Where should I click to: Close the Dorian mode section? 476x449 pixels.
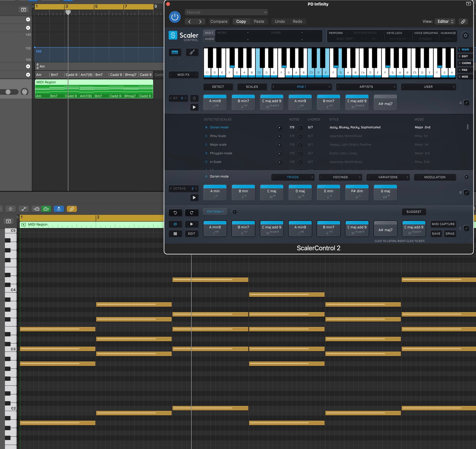click(466, 177)
